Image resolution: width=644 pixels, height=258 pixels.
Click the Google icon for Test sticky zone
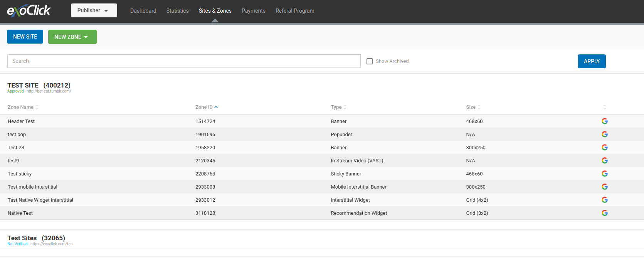pyautogui.click(x=604, y=174)
